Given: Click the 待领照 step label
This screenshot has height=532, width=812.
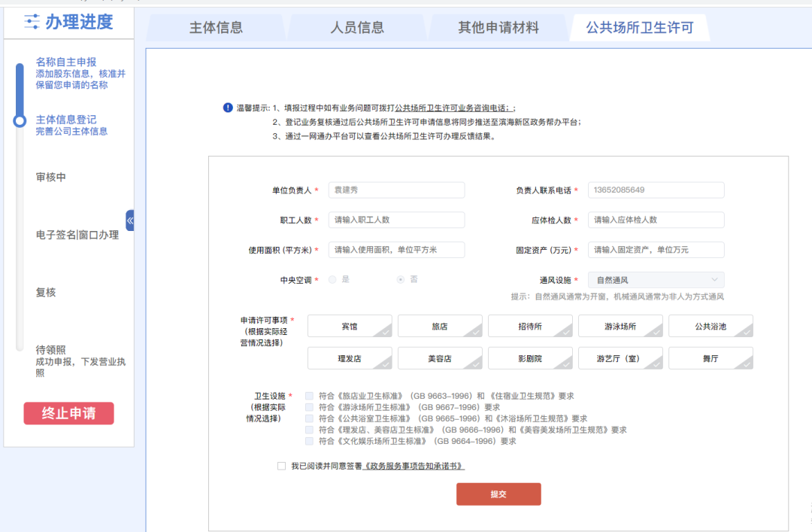Looking at the screenshot, I should pos(51,350).
